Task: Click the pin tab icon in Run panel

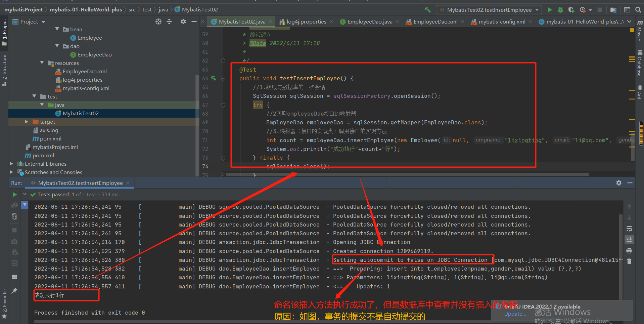Action: tap(14, 291)
